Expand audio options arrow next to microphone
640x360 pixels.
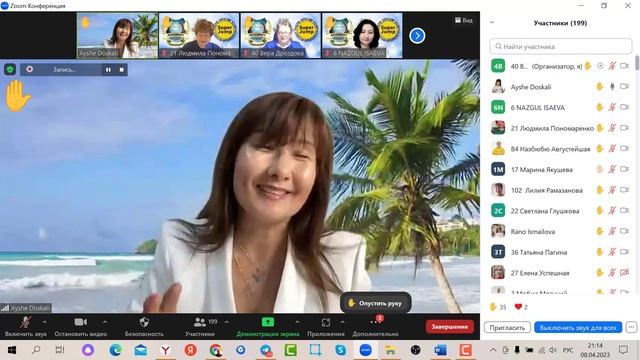point(44,322)
